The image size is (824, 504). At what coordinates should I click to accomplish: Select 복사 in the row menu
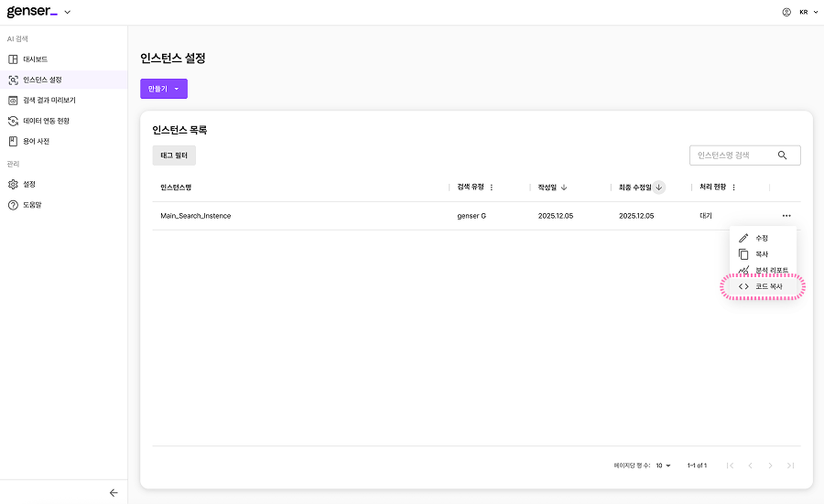click(762, 254)
